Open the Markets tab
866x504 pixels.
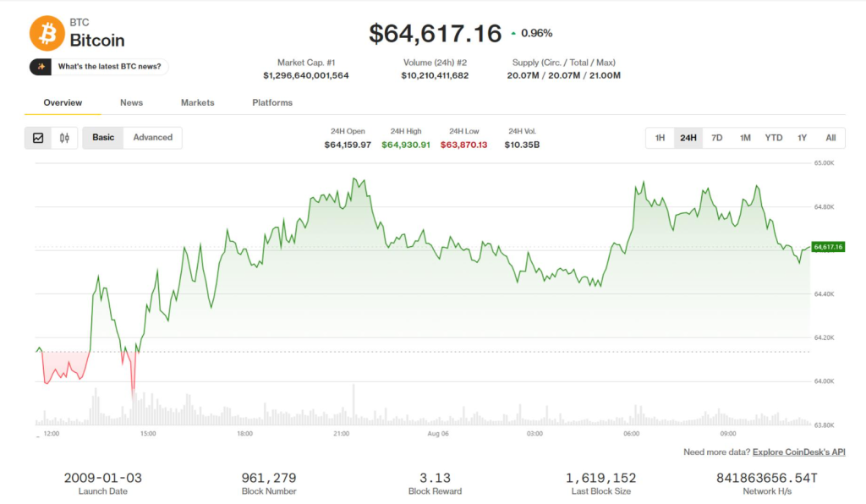198,102
